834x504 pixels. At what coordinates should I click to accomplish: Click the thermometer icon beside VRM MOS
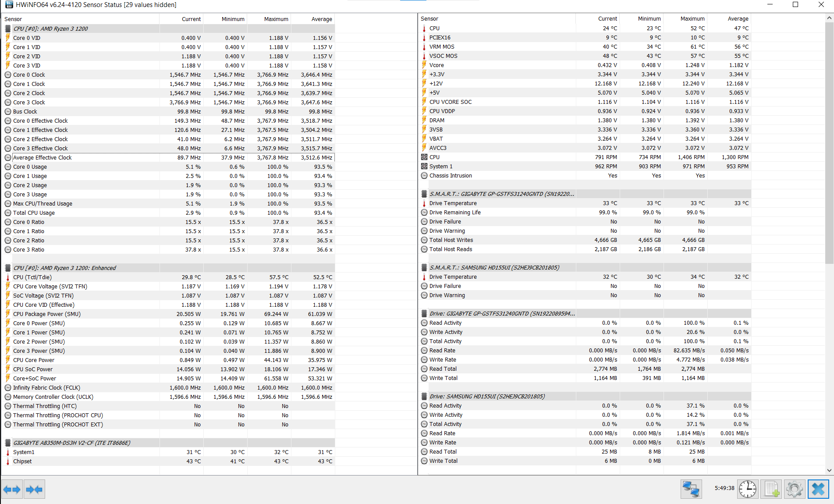424,47
